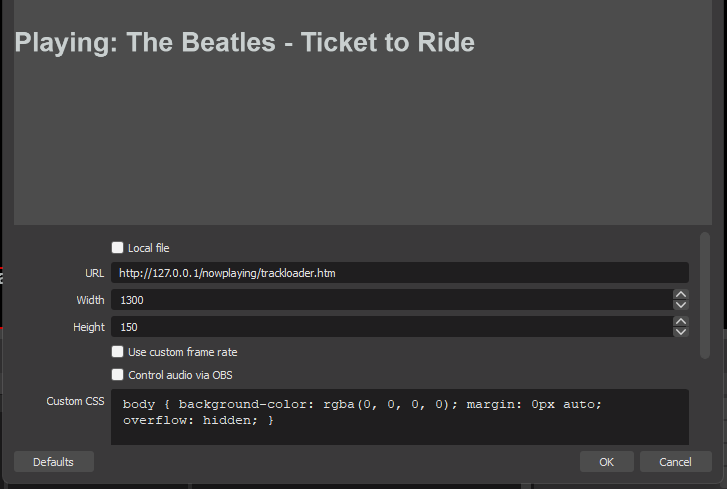
Task: Toggle Use custom frame rate checkbox
Action: tap(117, 352)
